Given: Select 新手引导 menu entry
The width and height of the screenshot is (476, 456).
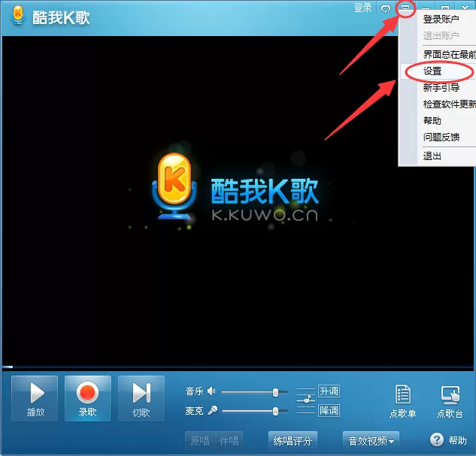Looking at the screenshot, I should 438,88.
